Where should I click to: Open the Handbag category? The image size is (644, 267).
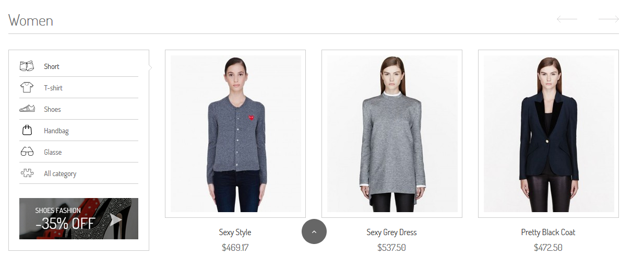pos(56,131)
